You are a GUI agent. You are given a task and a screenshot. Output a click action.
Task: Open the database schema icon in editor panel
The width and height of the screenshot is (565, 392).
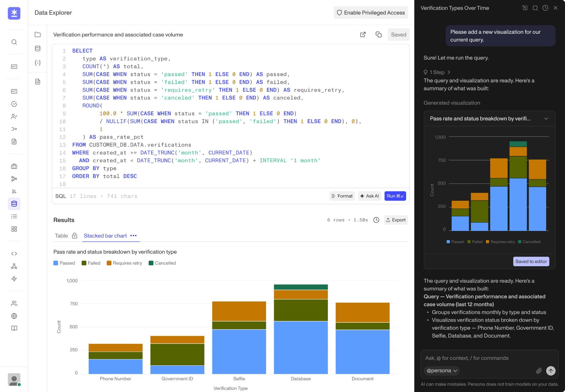[38, 48]
